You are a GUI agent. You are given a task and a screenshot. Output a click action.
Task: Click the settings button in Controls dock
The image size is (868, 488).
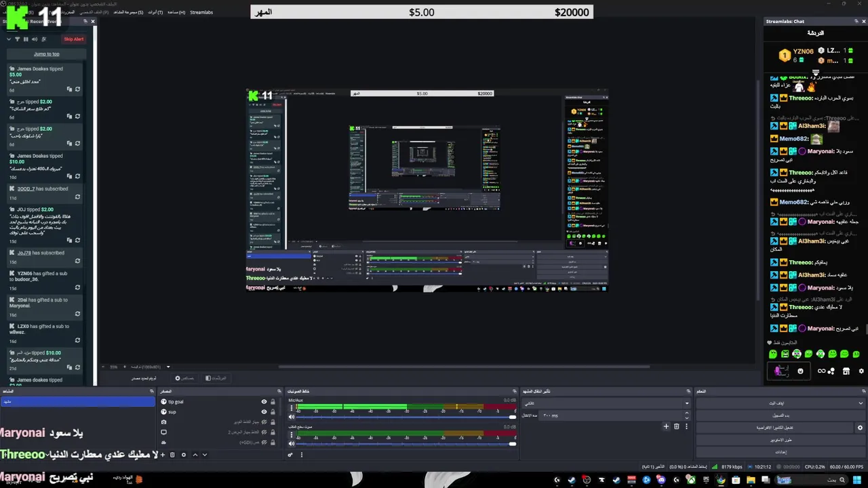click(x=781, y=452)
